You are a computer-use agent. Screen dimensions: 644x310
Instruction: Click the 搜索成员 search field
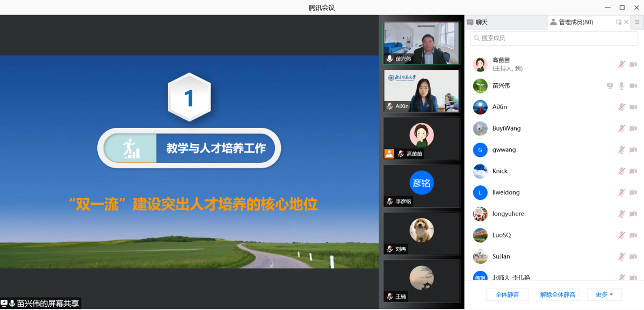553,38
